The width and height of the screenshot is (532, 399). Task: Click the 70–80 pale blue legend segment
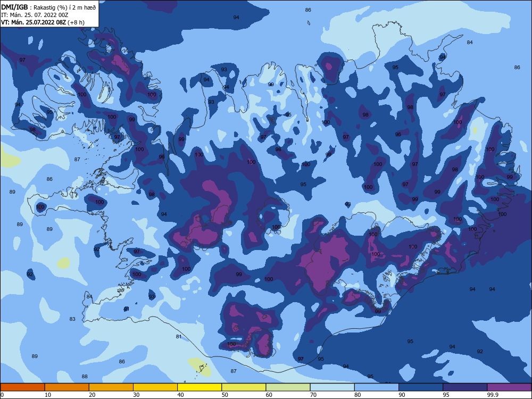[332, 387]
